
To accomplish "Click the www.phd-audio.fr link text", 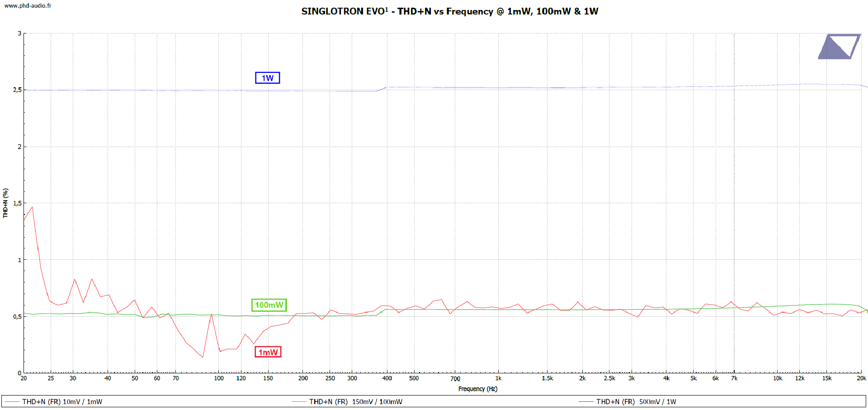I will [x=28, y=5].
